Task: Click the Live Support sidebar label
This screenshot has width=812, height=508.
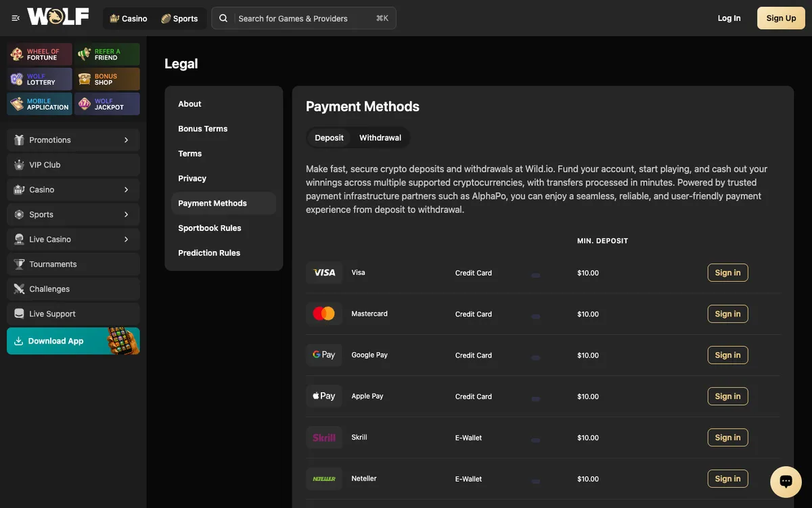Action: click(x=52, y=314)
